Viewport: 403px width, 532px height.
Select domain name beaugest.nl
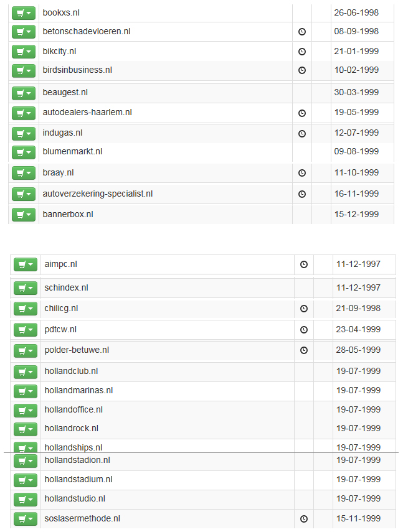coord(65,92)
